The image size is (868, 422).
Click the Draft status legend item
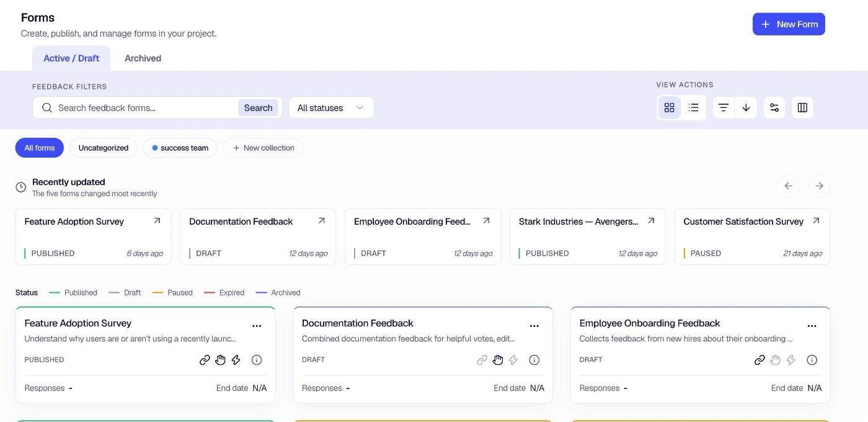125,292
